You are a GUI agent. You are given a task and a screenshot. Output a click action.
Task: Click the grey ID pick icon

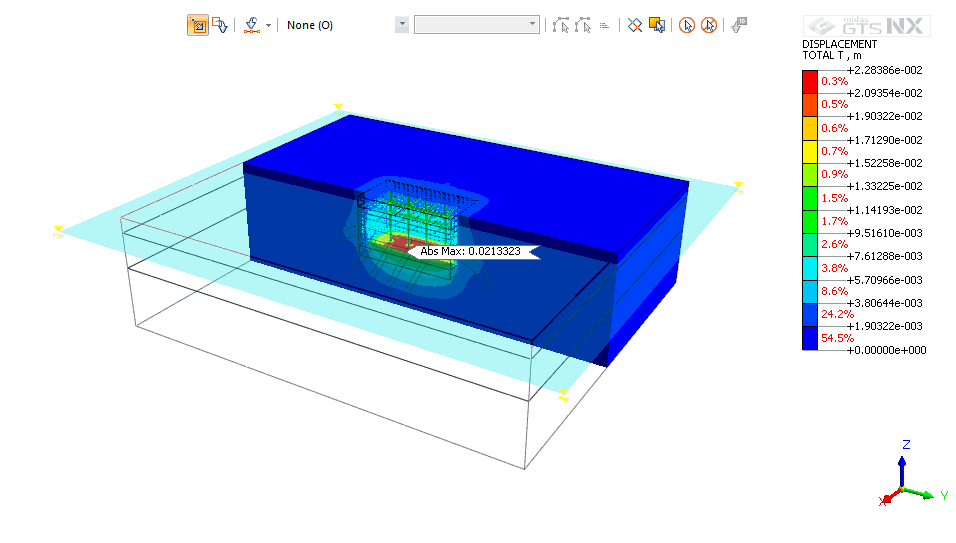coord(739,25)
